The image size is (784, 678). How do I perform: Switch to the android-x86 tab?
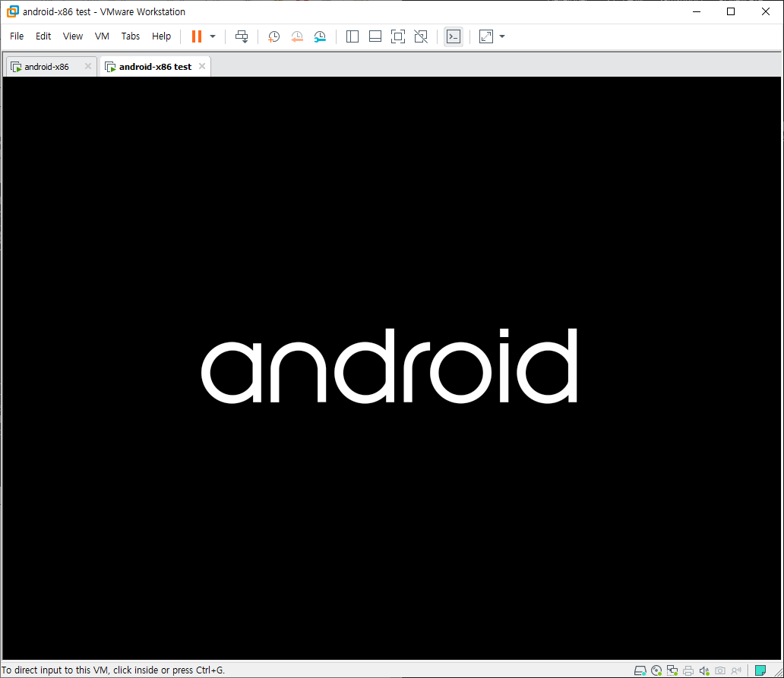46,67
